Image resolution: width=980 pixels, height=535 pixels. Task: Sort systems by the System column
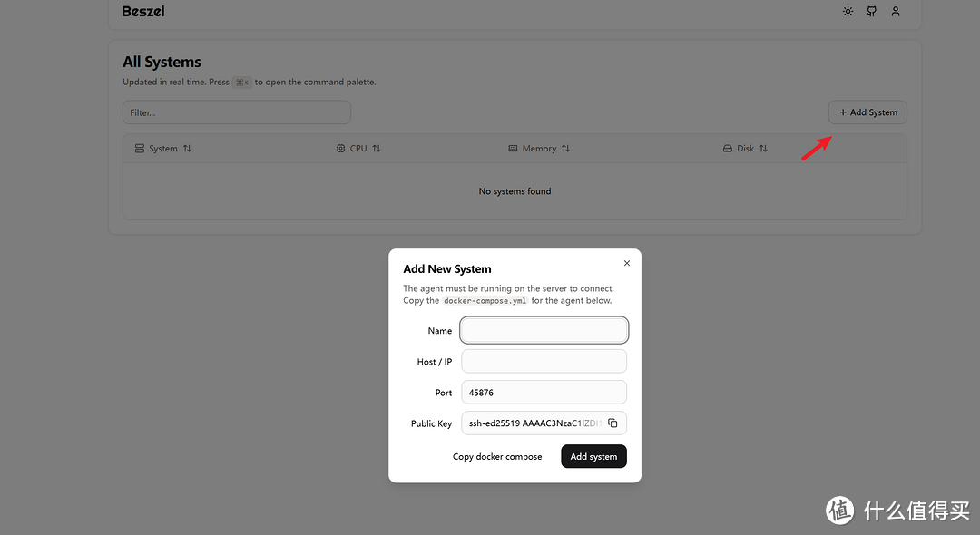click(163, 149)
